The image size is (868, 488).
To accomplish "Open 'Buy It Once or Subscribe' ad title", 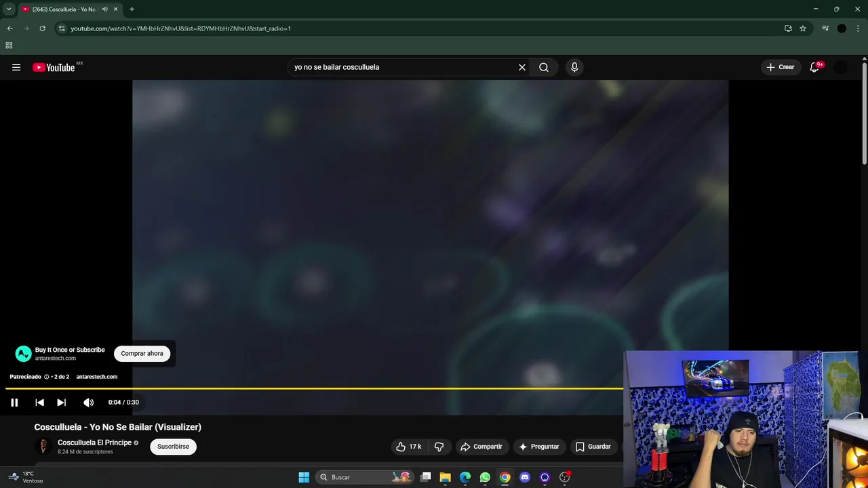I will point(70,350).
